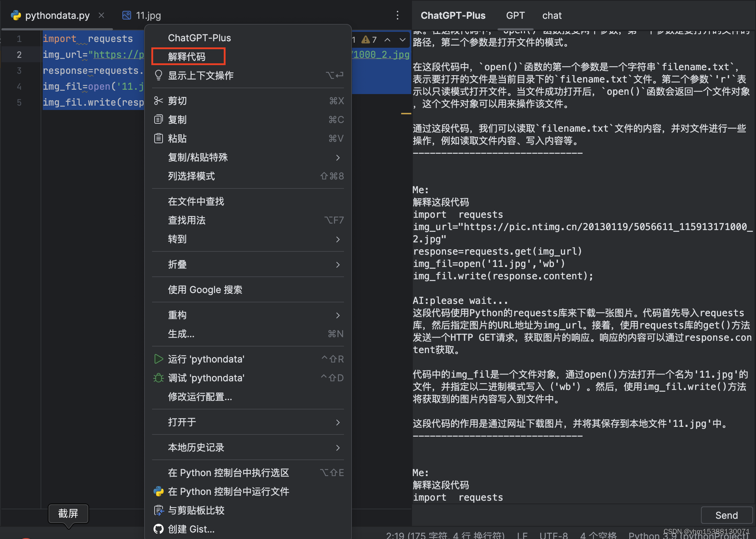Click UTF-8 encoding in status bar
This screenshot has width=756, height=539.
[x=554, y=535]
